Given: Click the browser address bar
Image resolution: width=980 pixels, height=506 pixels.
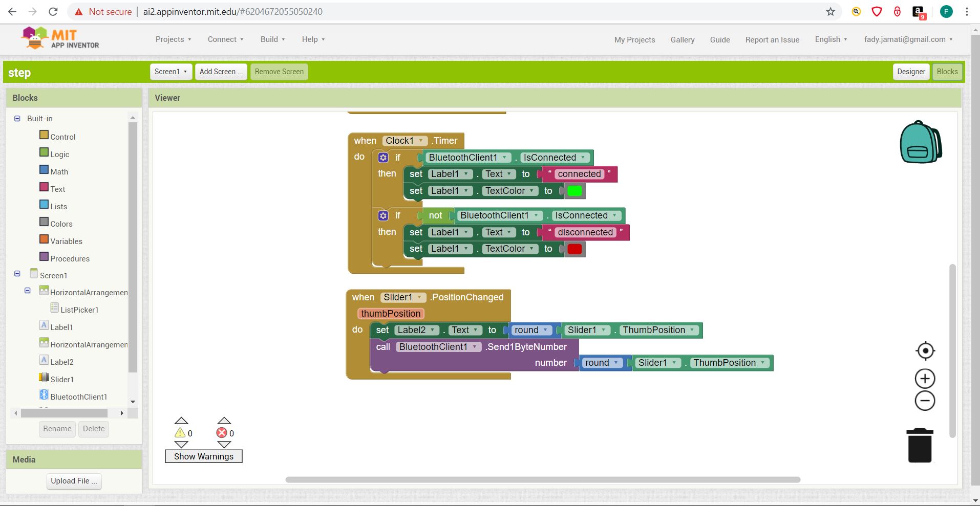Looking at the screenshot, I should pyautogui.click(x=456, y=12).
